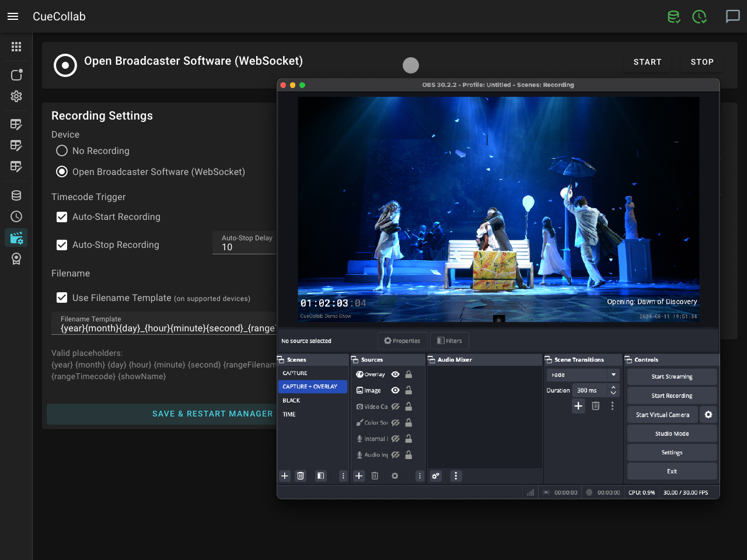Select the CAPTURE + OVERLAY scene
The height and width of the screenshot is (560, 747).
[313, 387]
